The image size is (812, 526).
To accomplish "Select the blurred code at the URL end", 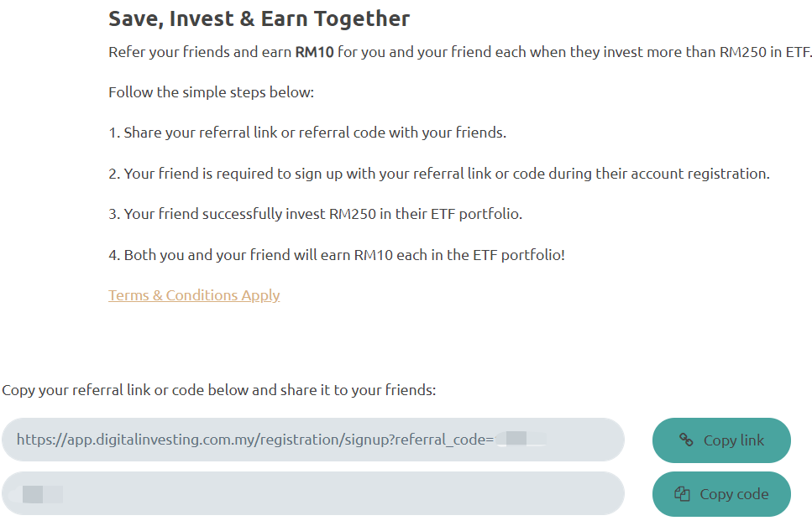I will [521, 439].
